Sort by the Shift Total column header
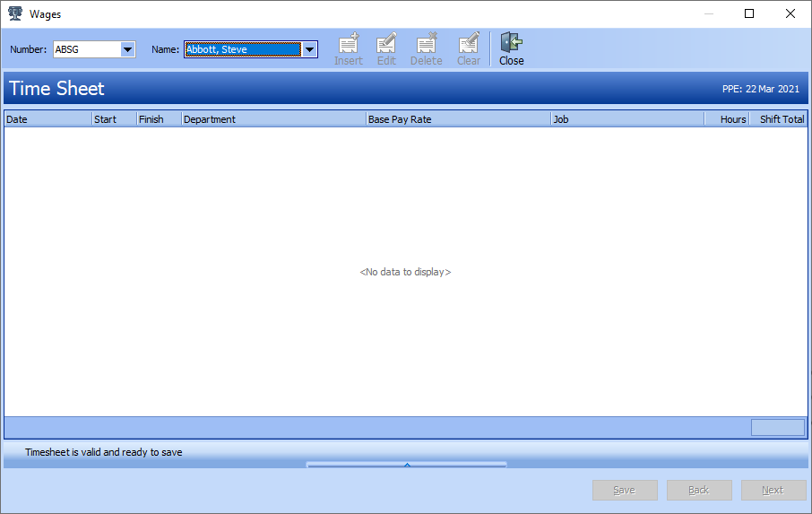This screenshot has height=514, width=812. (x=778, y=119)
